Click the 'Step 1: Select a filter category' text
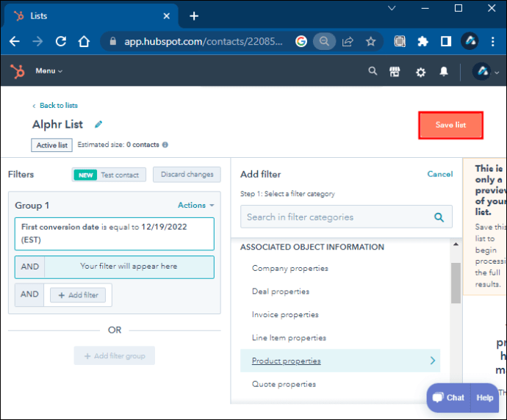The height and width of the screenshot is (420, 507). pos(287,194)
